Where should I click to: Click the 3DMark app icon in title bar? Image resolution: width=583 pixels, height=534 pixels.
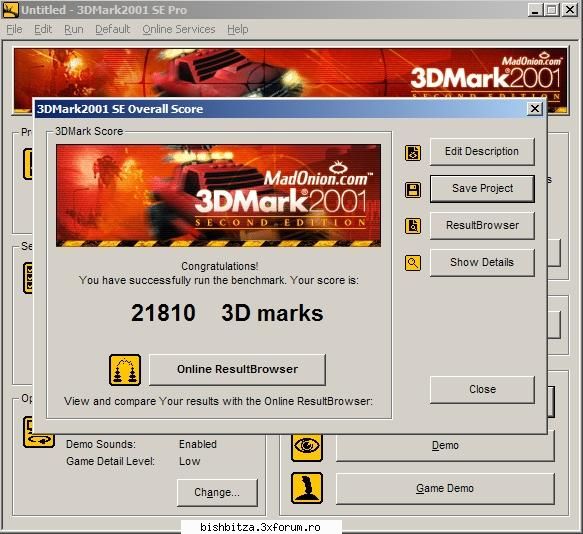point(10,10)
